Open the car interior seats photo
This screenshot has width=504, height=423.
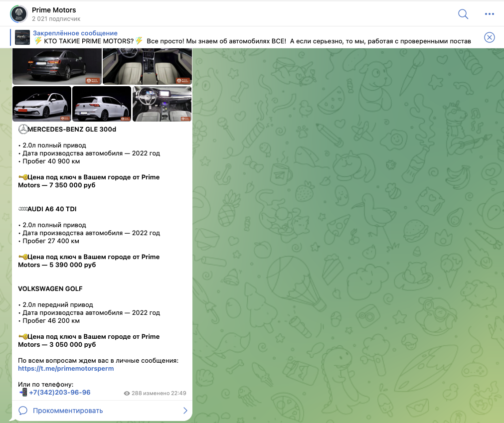(x=147, y=67)
